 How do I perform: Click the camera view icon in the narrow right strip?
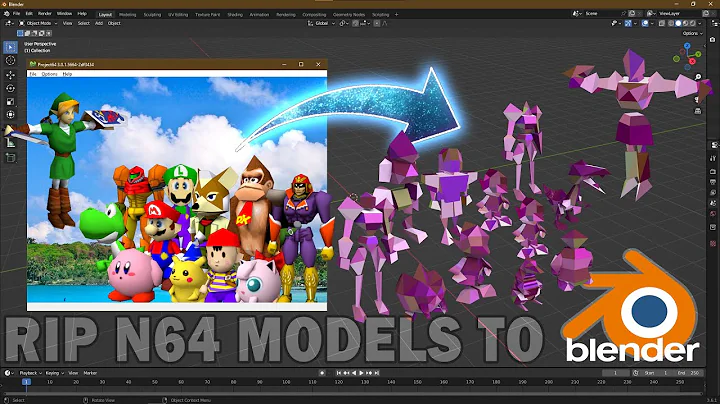[x=713, y=40]
